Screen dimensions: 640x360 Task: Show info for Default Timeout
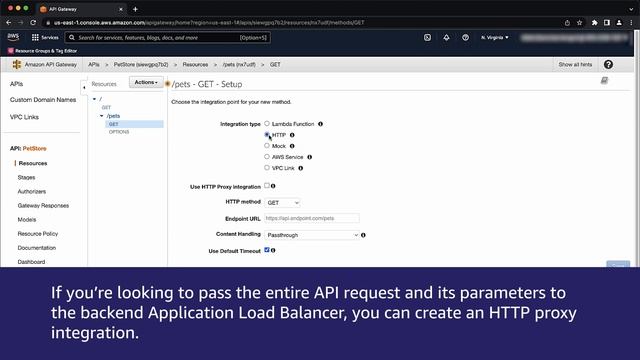(273, 250)
